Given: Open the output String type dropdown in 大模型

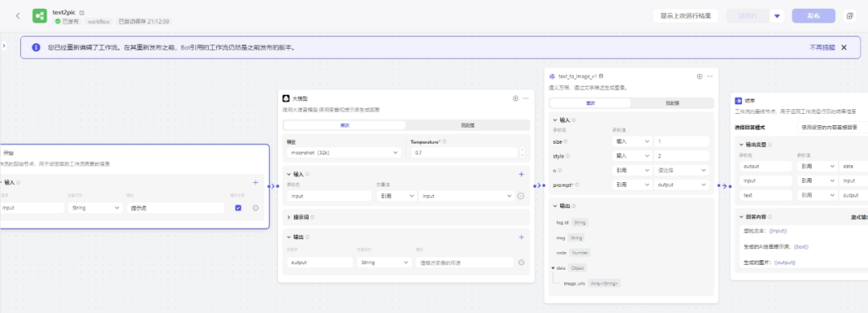Looking at the screenshot, I should [384, 262].
